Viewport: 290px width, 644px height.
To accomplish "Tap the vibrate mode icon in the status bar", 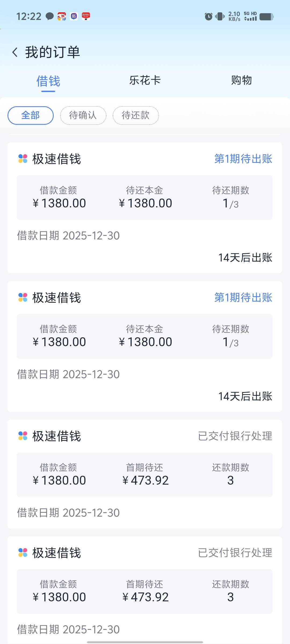I will (220, 17).
